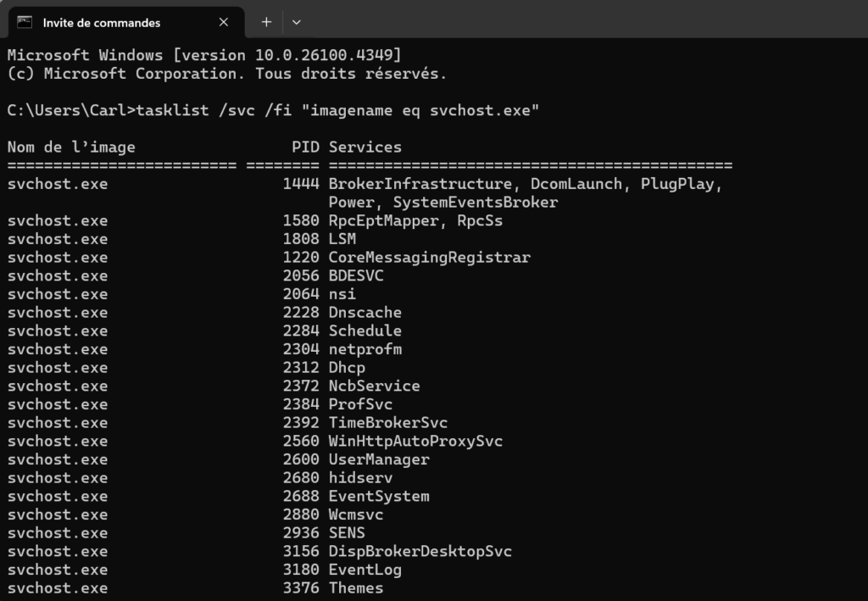Click the tasklist command line text
Viewport: 868px width, 601px height.
click(273, 110)
